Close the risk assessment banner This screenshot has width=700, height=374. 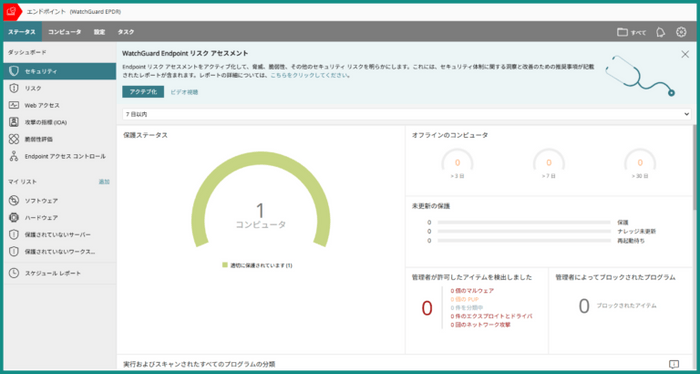coord(685,54)
